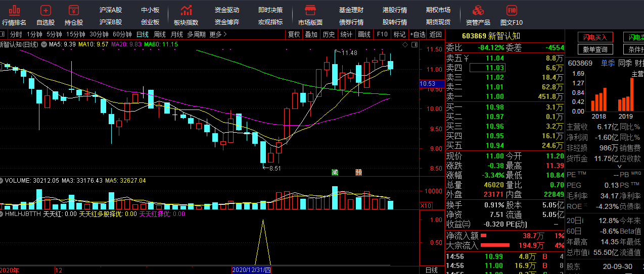644x274 pixels.
Task: Expand the 更多 periods list
Action: (218, 34)
